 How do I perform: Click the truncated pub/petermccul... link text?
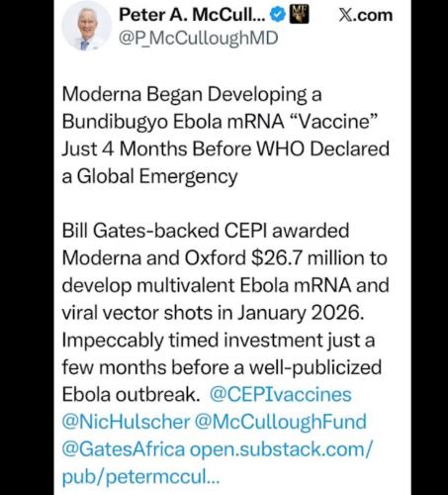point(140,477)
